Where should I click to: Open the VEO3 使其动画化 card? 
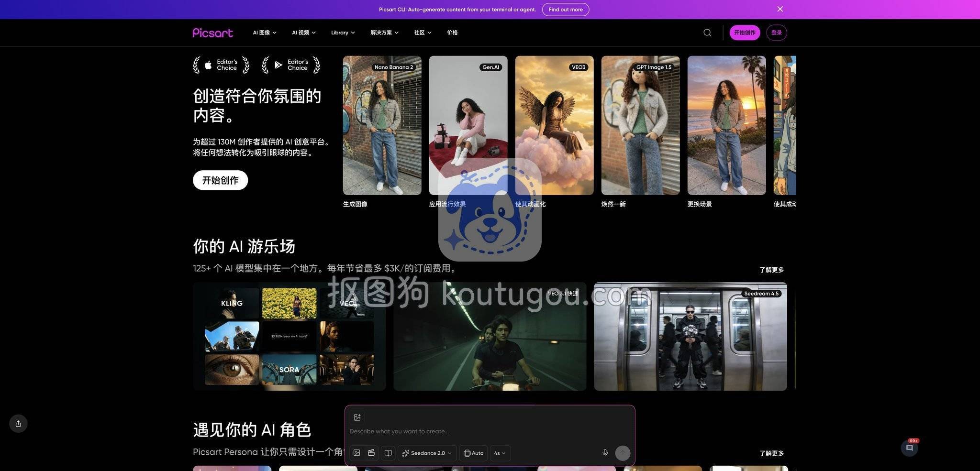point(554,125)
